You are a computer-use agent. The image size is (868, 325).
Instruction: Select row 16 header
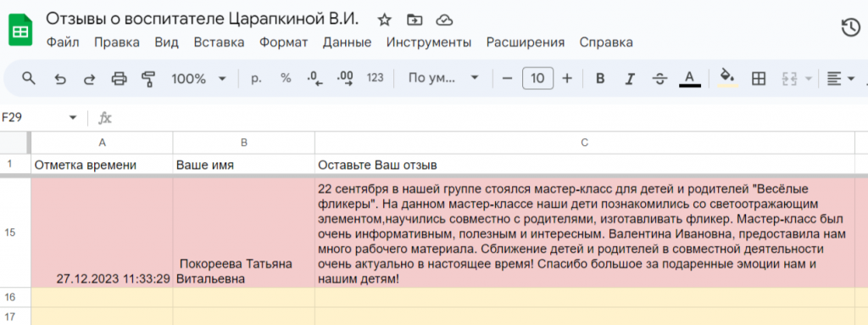tap(15, 297)
